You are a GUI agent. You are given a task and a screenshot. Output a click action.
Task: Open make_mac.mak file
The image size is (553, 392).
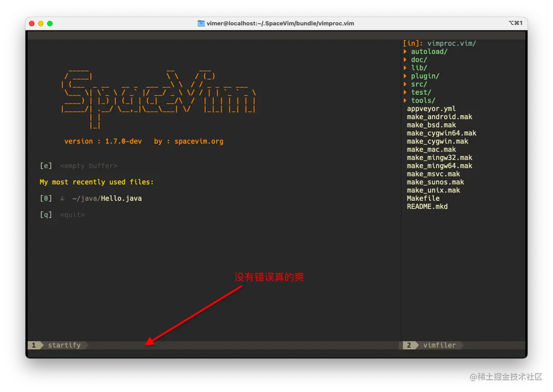tap(432, 150)
